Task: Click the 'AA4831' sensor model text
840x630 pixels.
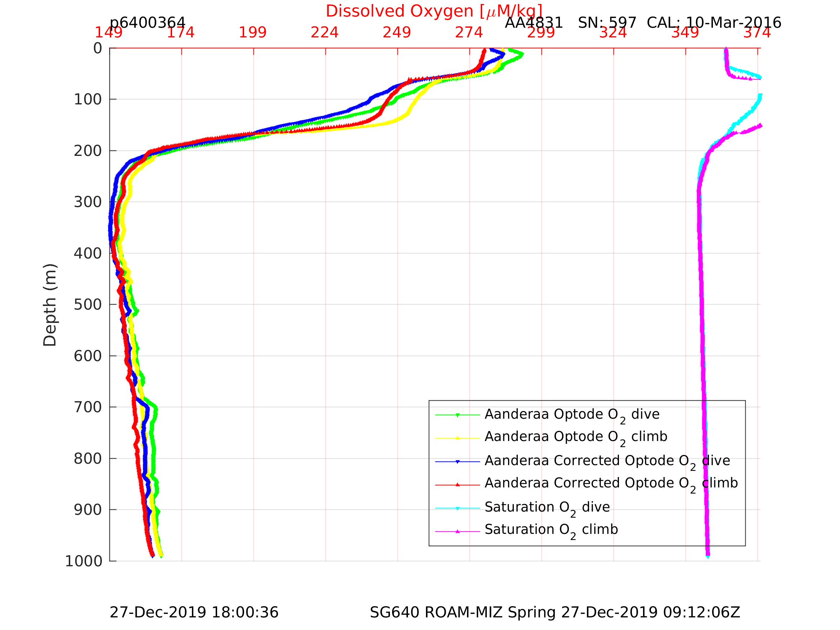Action: click(x=534, y=23)
